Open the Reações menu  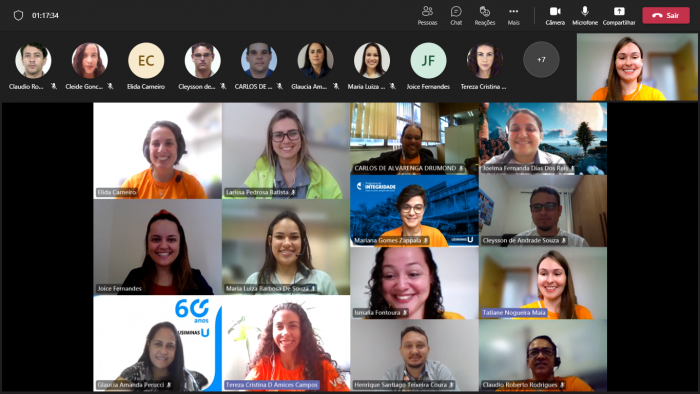484,16
